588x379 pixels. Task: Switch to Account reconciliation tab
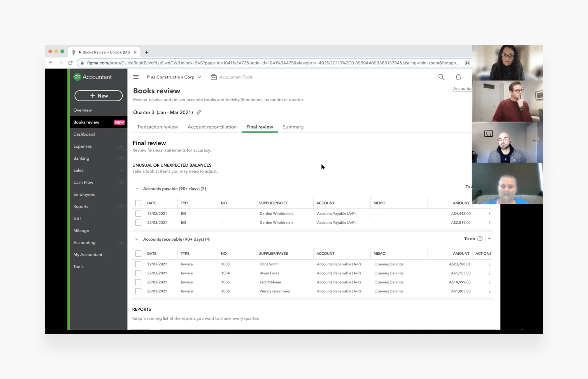(x=212, y=127)
